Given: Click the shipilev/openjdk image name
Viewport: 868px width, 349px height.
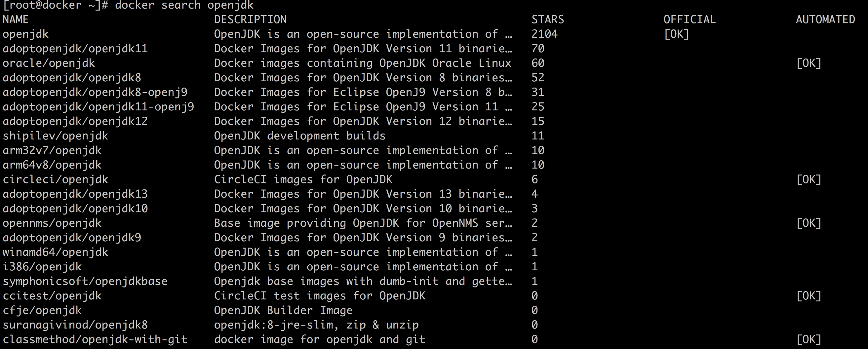Looking at the screenshot, I should point(55,136).
